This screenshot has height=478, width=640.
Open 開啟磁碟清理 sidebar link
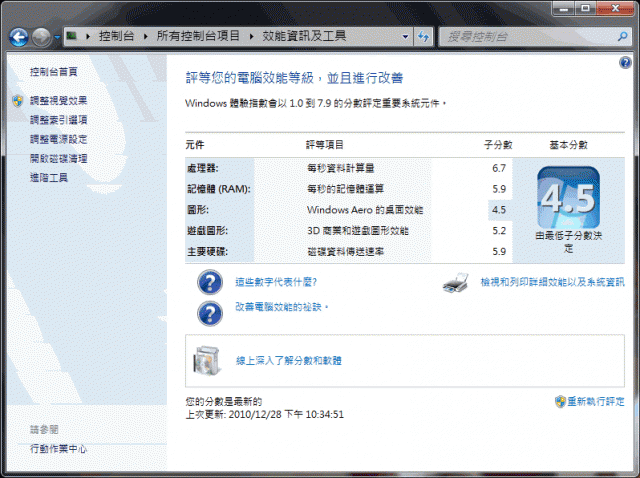tap(58, 158)
